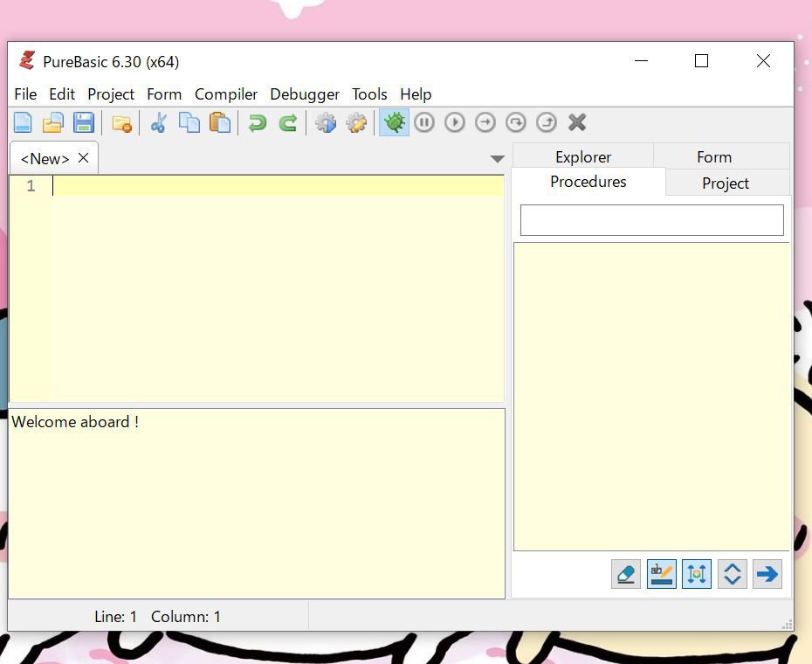Toggle the debugger green bug button
The width and height of the screenshot is (812, 664).
(x=395, y=123)
